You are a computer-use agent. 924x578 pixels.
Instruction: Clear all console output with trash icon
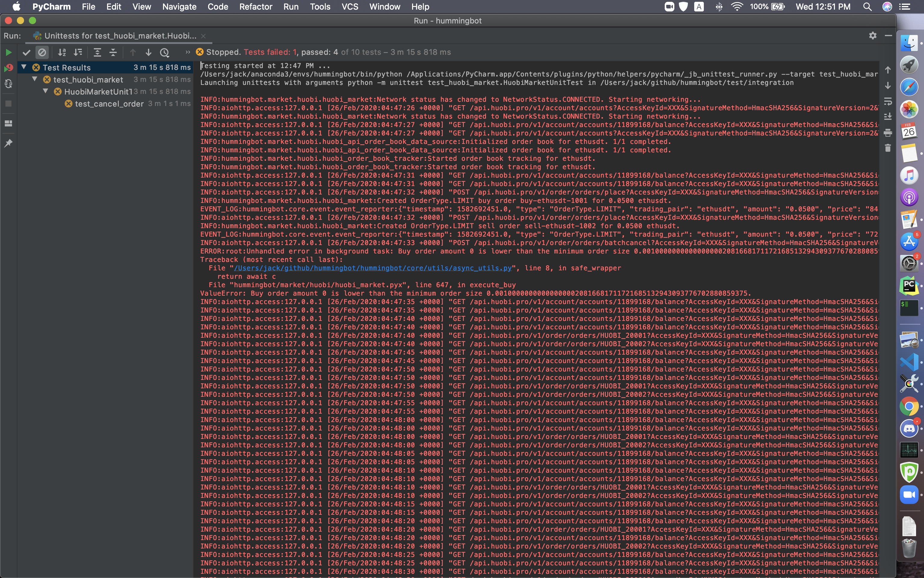pyautogui.click(x=888, y=148)
